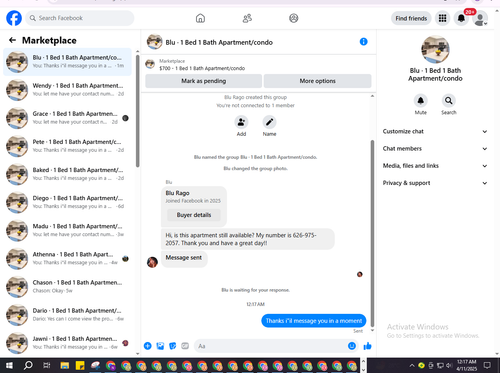
Task: Open the Windows Start button
Action: point(9,365)
